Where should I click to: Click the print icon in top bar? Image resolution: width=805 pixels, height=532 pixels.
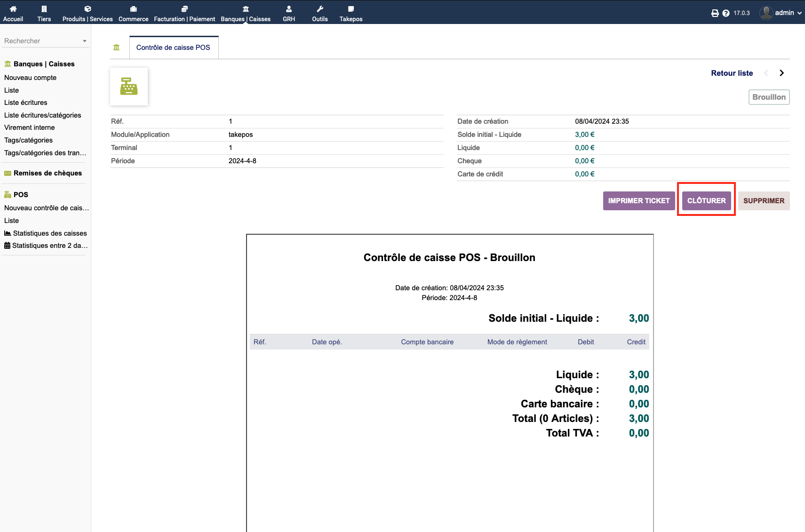click(715, 13)
